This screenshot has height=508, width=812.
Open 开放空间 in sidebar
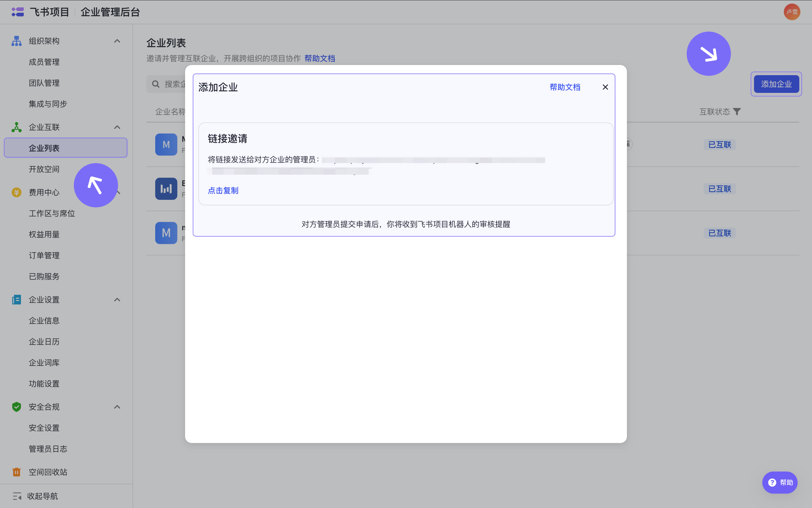44,169
